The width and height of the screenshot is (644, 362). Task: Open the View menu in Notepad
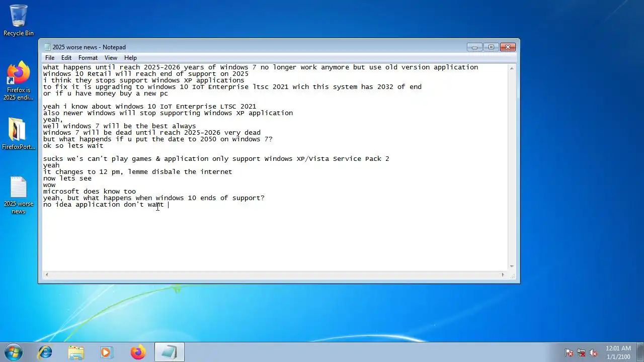click(111, 58)
